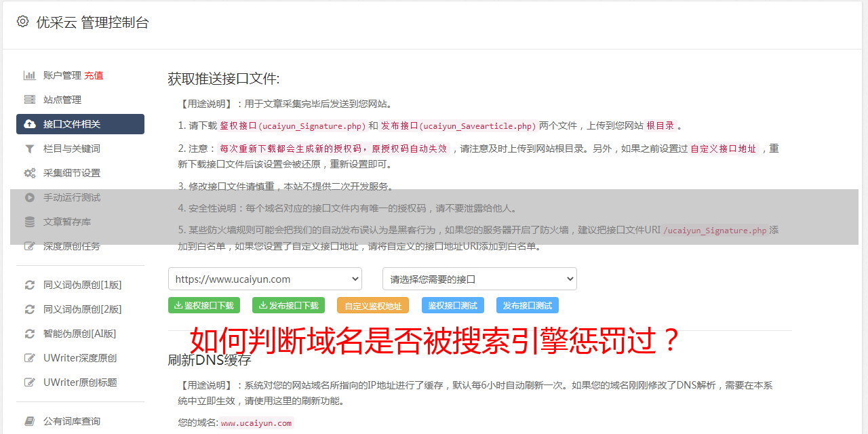Click the blue 发布接口测试 button
Image resolution: width=868 pixels, height=434 pixels.
528,305
